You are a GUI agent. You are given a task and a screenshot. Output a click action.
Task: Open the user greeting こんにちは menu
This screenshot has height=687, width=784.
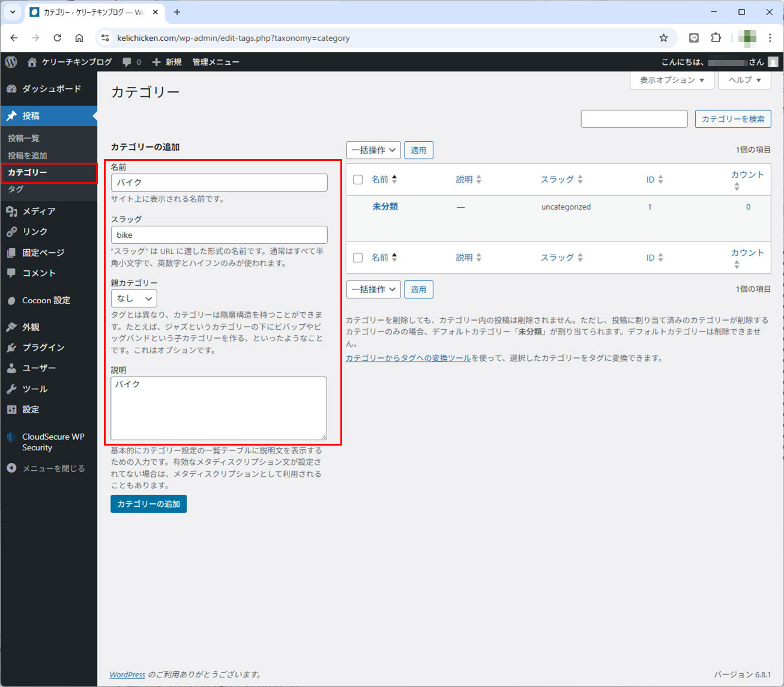tap(719, 62)
